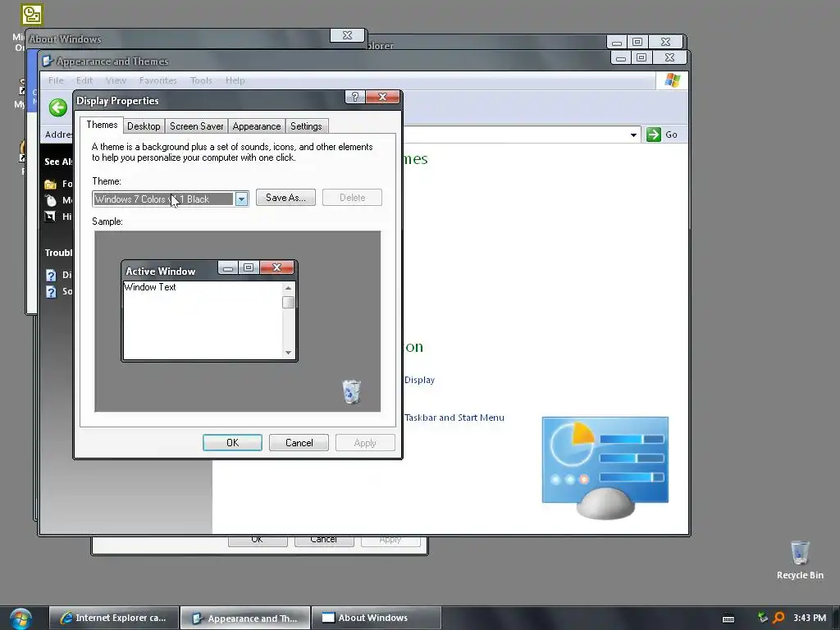
Task: Click the green Back arrow in Appearance and Themes
Action: [58, 107]
